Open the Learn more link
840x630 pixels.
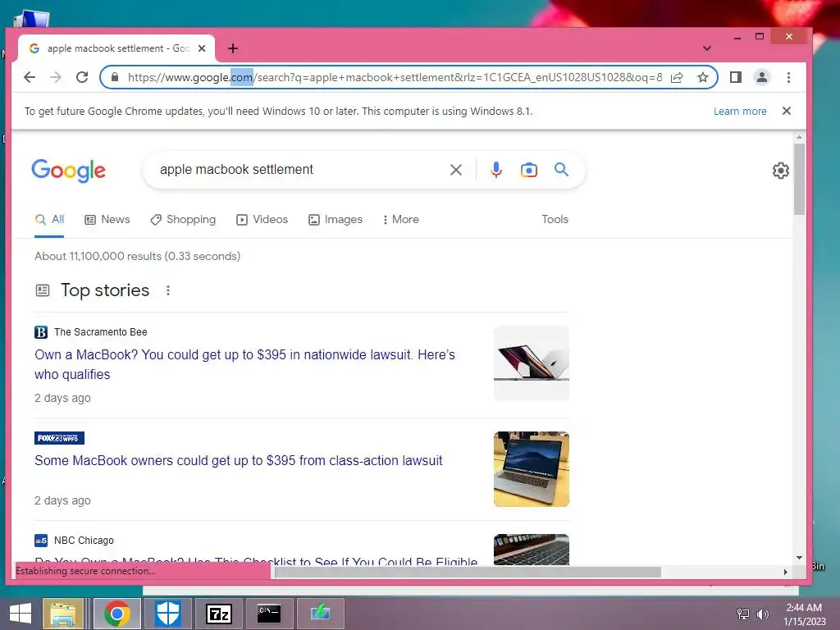(x=740, y=111)
